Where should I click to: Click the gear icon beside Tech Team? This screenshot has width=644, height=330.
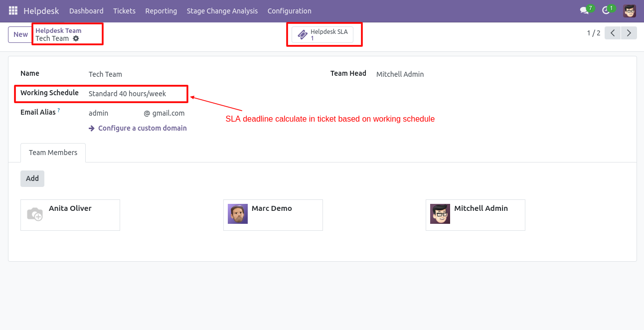pos(76,38)
